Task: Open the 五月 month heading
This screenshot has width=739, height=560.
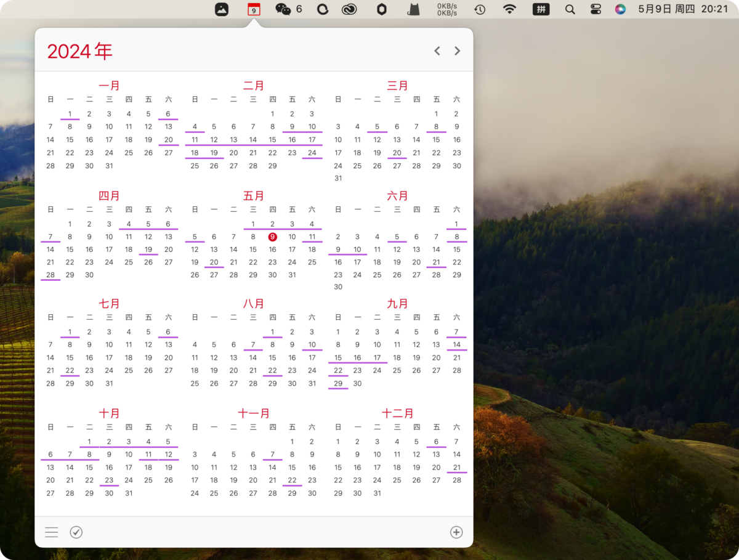Action: [x=254, y=196]
